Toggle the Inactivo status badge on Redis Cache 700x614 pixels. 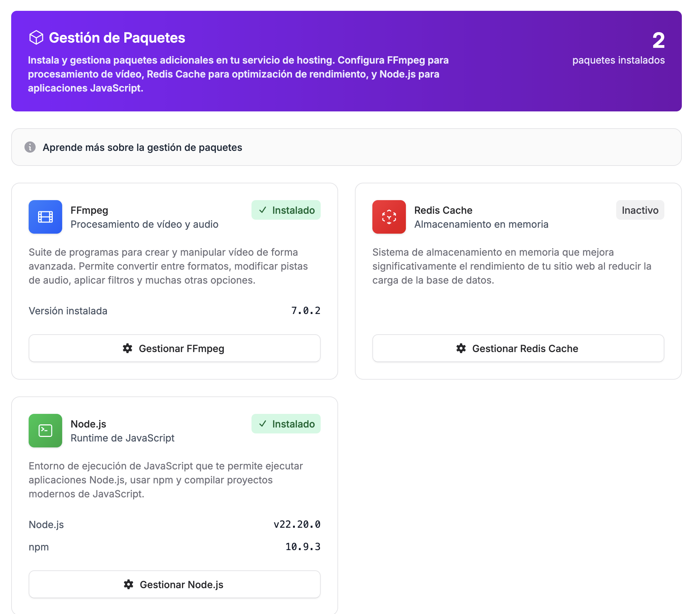[x=640, y=210]
